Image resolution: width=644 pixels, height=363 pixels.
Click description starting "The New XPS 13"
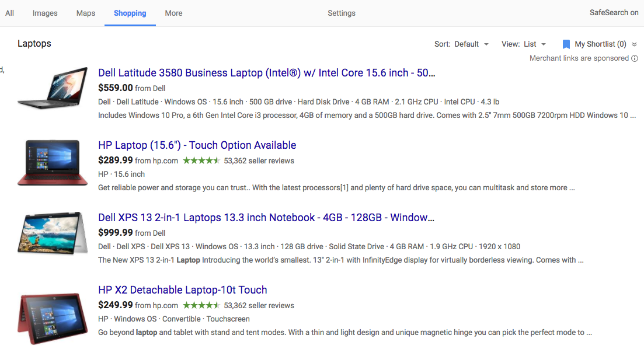click(x=341, y=260)
